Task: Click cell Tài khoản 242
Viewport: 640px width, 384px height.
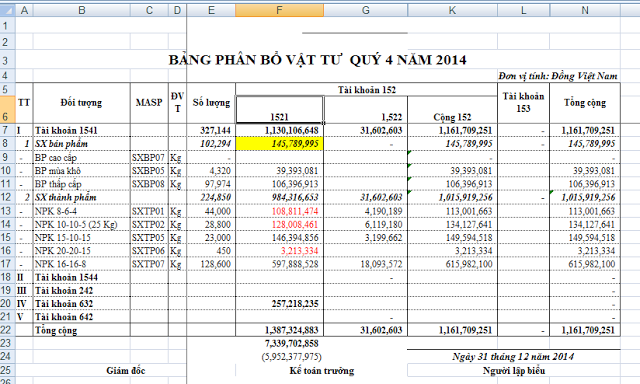Action: pyautogui.click(x=82, y=290)
